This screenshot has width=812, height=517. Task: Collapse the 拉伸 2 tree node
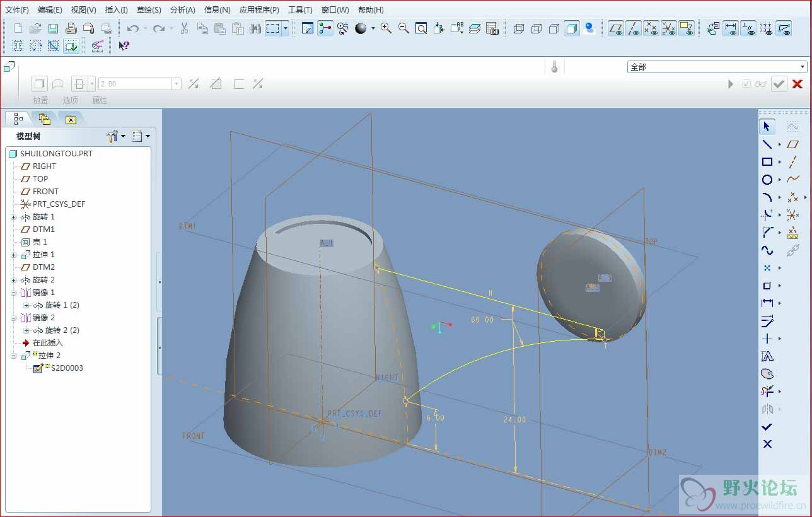14,356
